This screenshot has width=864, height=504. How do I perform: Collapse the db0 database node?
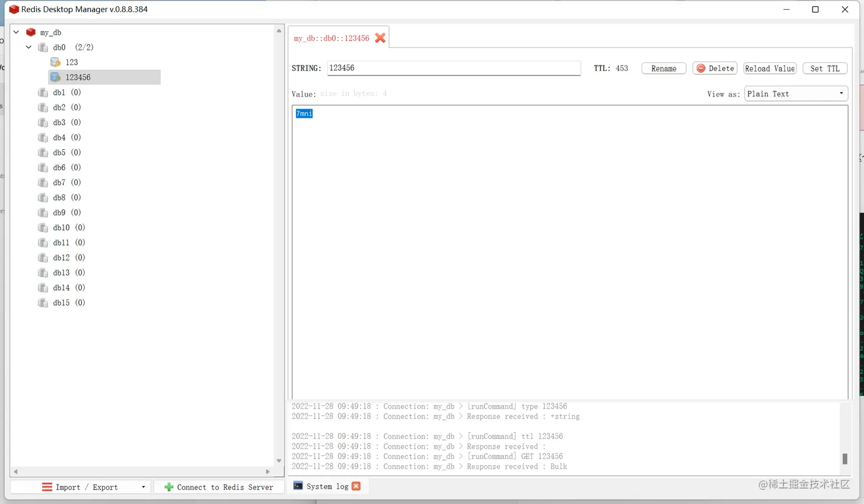(x=29, y=47)
